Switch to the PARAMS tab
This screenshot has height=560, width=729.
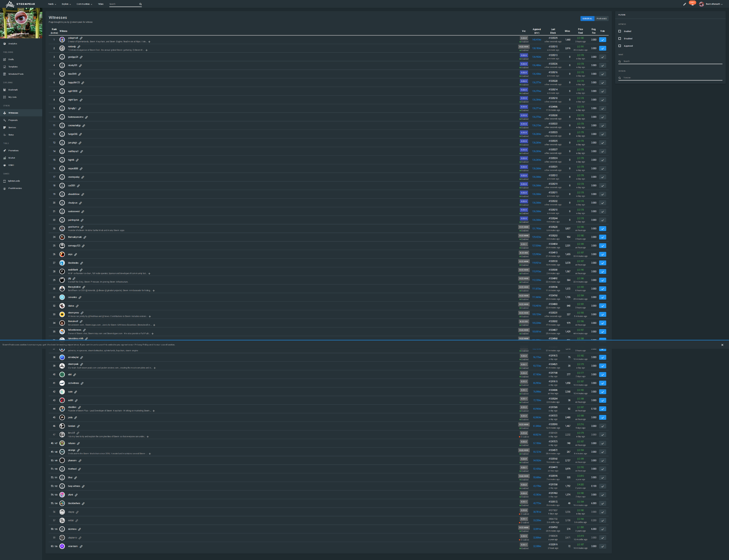pyautogui.click(x=601, y=19)
